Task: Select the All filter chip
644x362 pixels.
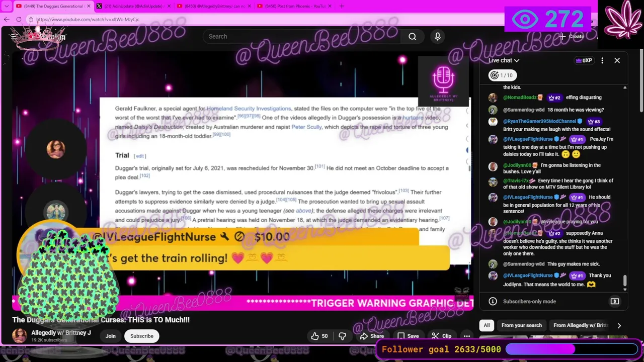Action: [487, 325]
